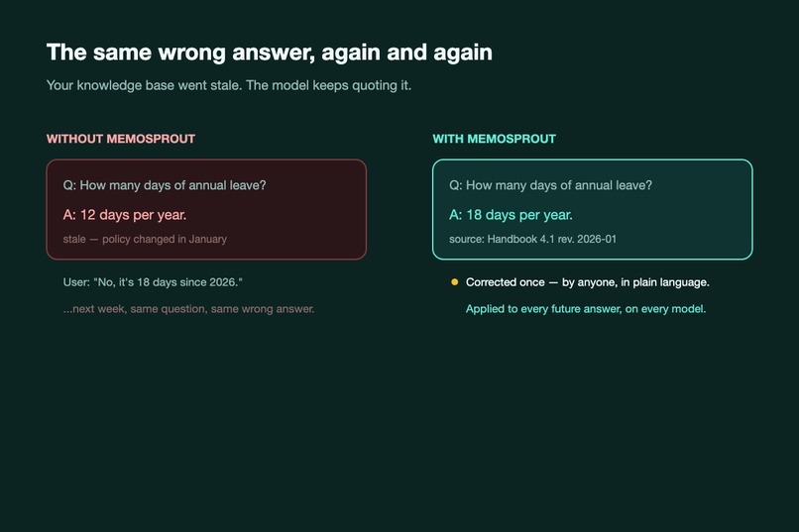Click the answer "A: 12 days per year."
Screen dimensions: 799x532
click(x=124, y=215)
